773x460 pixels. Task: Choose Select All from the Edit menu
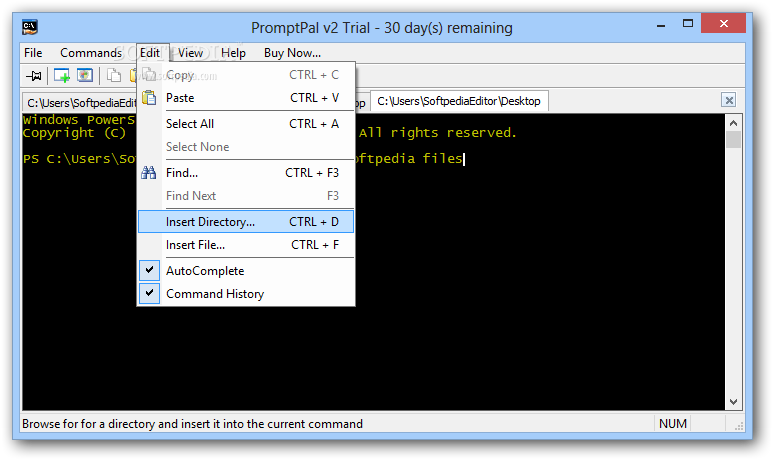246,124
